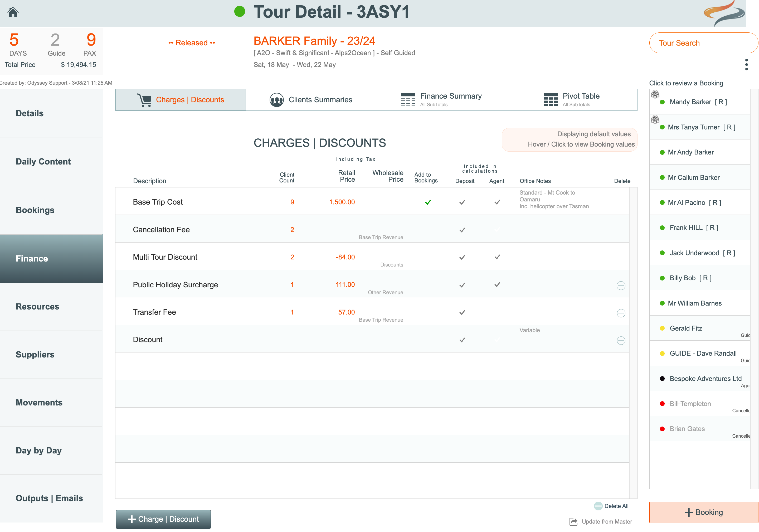Switch to the Daily Content section
Viewport: 759px width, 532px height.
tap(43, 162)
